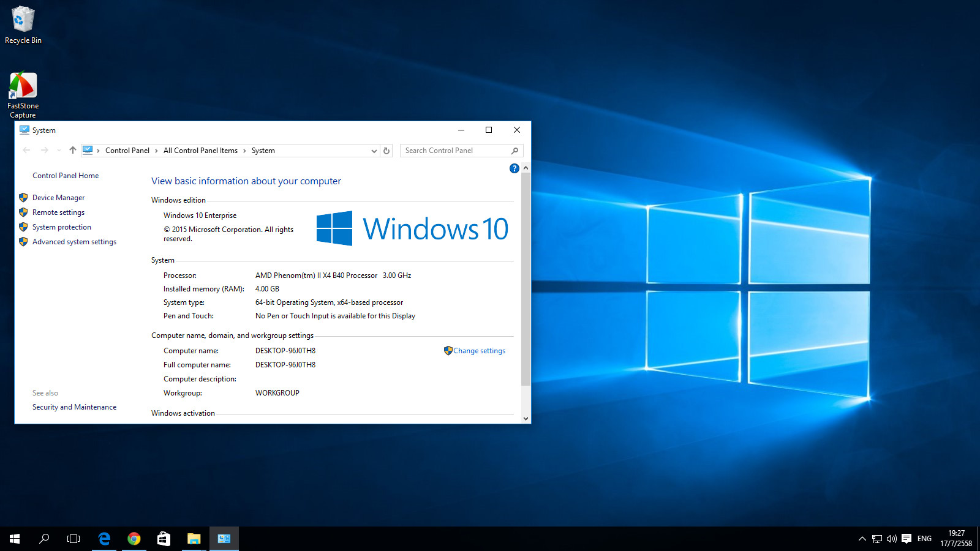Open Advanced system settings
Image resolution: width=980 pixels, height=551 pixels.
pos(74,242)
